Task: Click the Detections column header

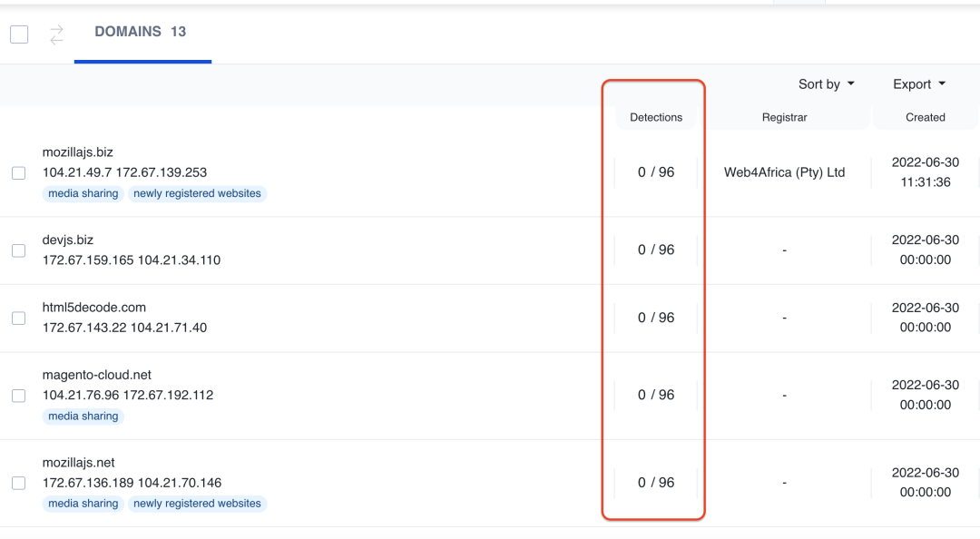Action: [656, 117]
